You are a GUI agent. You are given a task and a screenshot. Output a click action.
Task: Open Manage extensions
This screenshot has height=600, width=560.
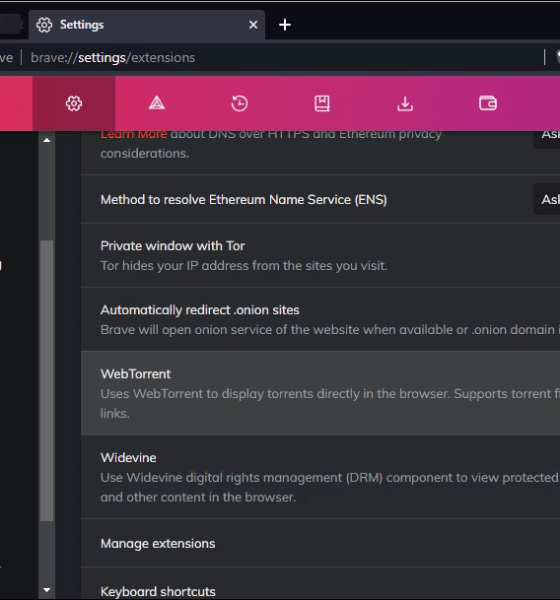click(320, 543)
